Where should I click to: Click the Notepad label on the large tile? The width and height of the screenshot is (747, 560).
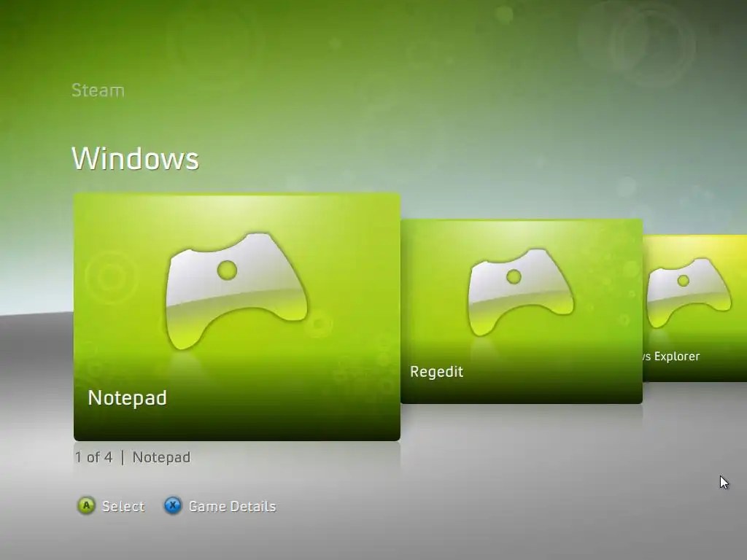click(x=127, y=398)
